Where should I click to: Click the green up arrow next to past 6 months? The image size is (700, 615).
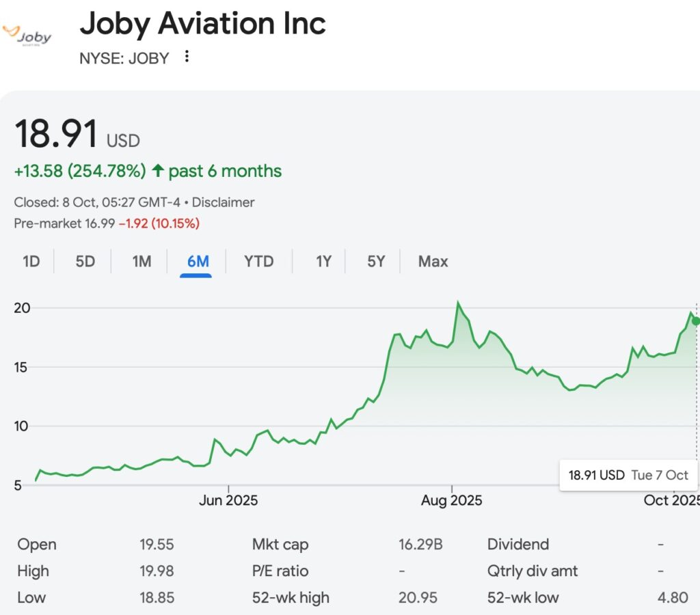point(158,171)
